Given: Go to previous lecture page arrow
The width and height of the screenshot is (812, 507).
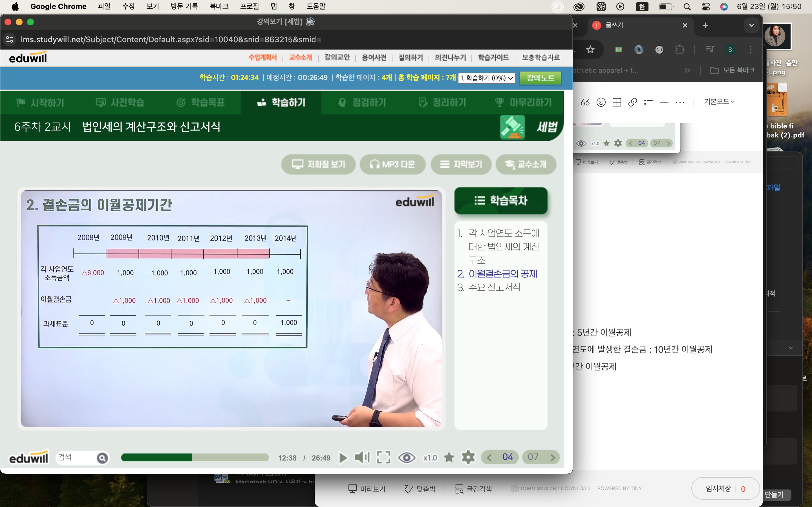Looking at the screenshot, I should click(x=489, y=457).
